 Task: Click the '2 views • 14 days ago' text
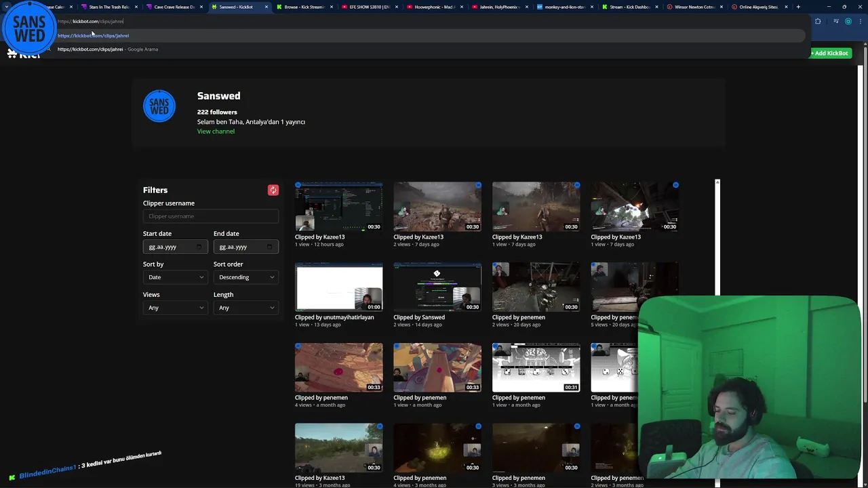coord(418,325)
